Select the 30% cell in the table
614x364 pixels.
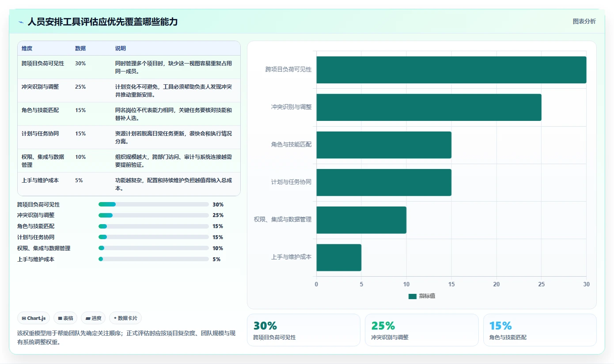click(x=80, y=63)
